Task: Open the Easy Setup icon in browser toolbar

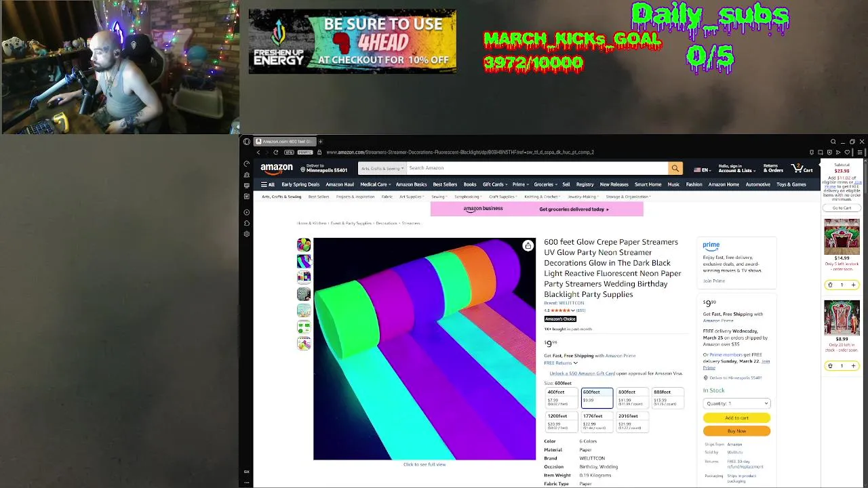Action: click(x=859, y=152)
